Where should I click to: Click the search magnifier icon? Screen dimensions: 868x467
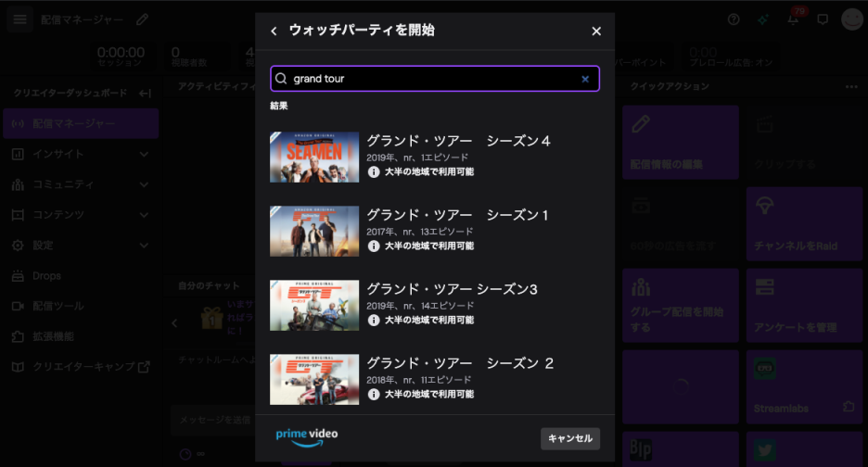tap(281, 79)
